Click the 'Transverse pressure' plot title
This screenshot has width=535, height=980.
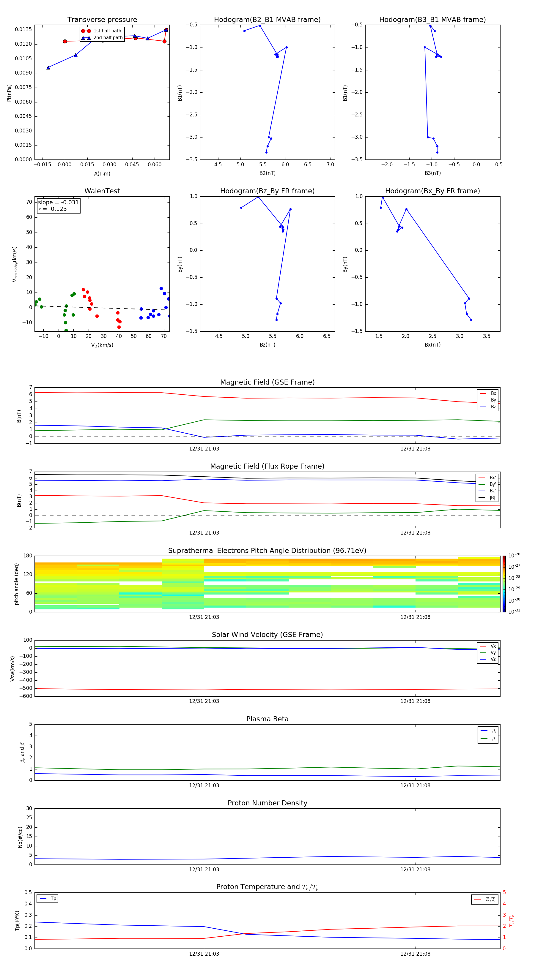102,20
